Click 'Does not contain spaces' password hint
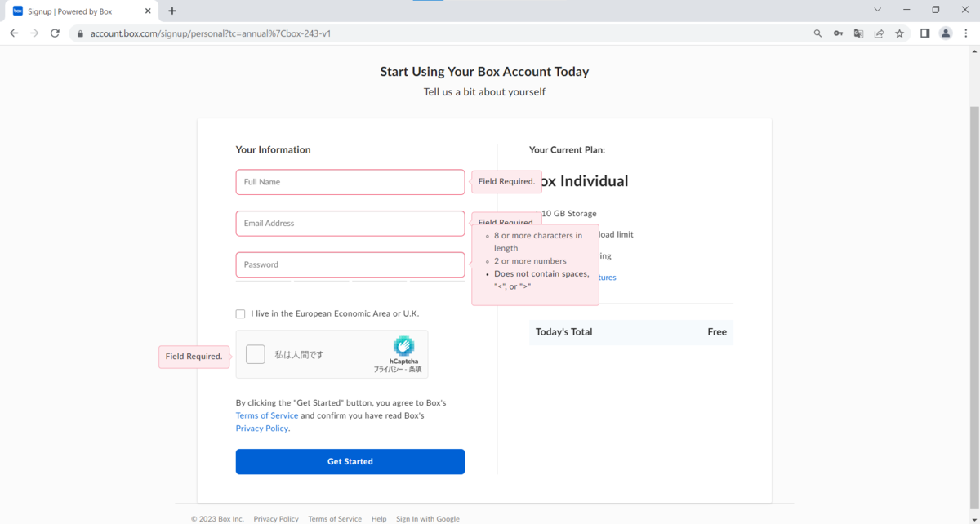This screenshot has height=524, width=980. pyautogui.click(x=541, y=280)
